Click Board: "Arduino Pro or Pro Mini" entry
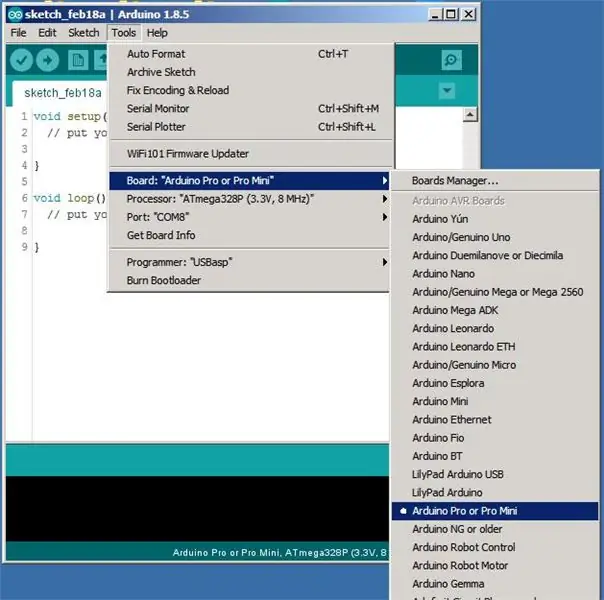The height and width of the screenshot is (600, 604). click(250, 181)
